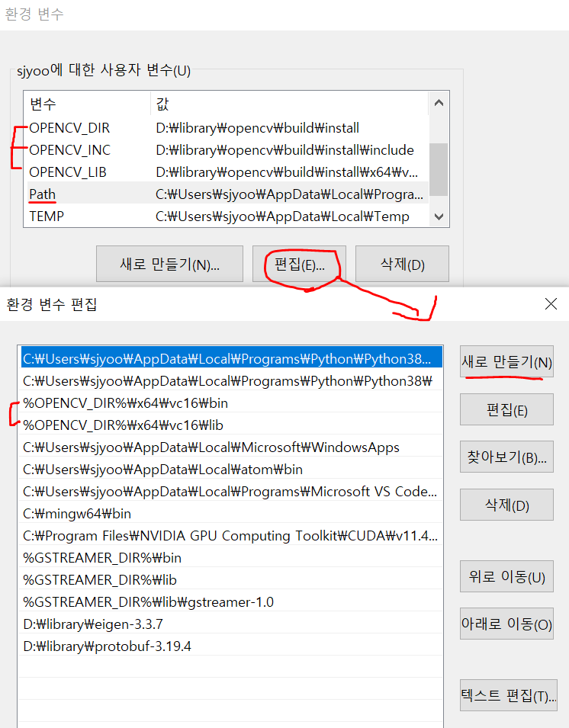Click Delete button under user variables list
569x728 pixels.
click(402, 264)
